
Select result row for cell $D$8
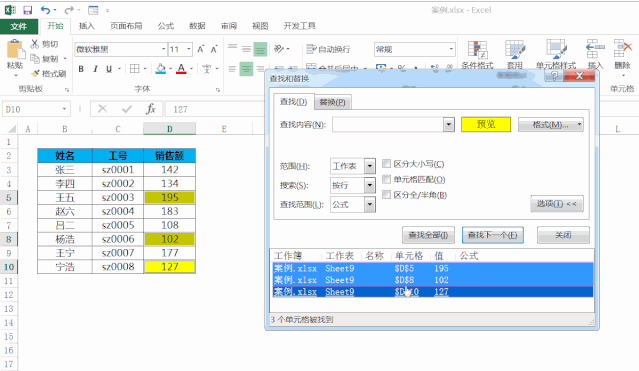point(433,280)
